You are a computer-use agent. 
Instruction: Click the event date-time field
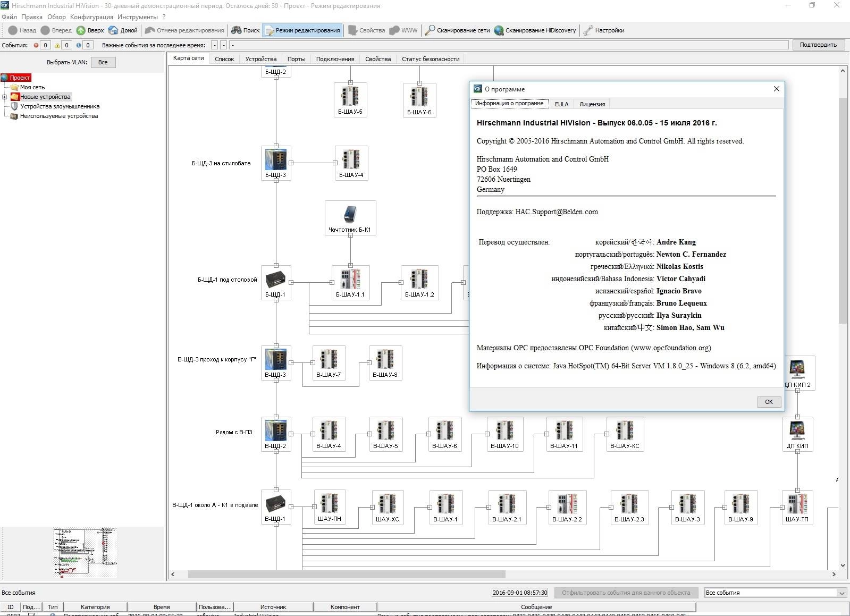[520, 593]
